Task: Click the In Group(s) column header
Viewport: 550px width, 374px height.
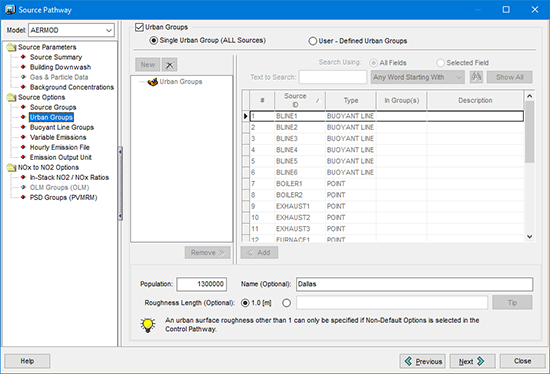Action: tap(402, 100)
